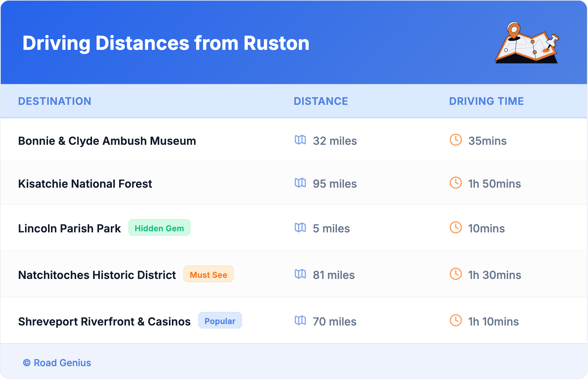Viewport: 588px width, 379px height.
Task: Tap clock icon beside 10mins
Action: [456, 228]
